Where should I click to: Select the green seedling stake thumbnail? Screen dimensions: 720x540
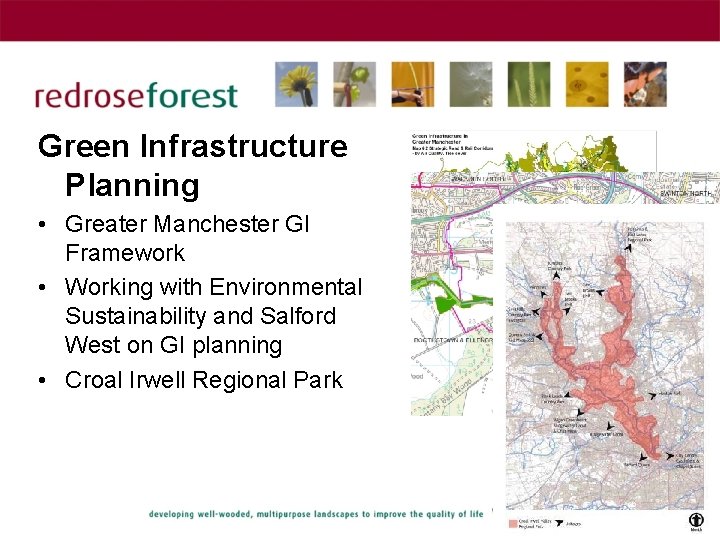(354, 84)
